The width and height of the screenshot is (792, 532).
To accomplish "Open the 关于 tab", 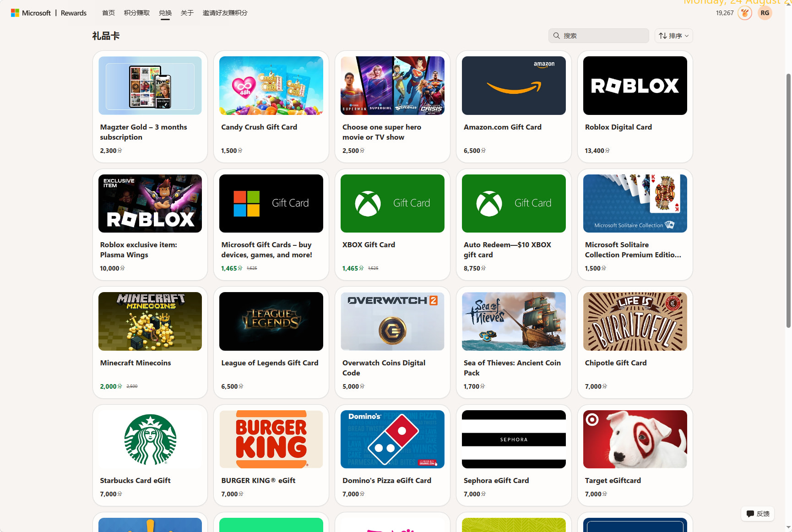I will [x=187, y=13].
